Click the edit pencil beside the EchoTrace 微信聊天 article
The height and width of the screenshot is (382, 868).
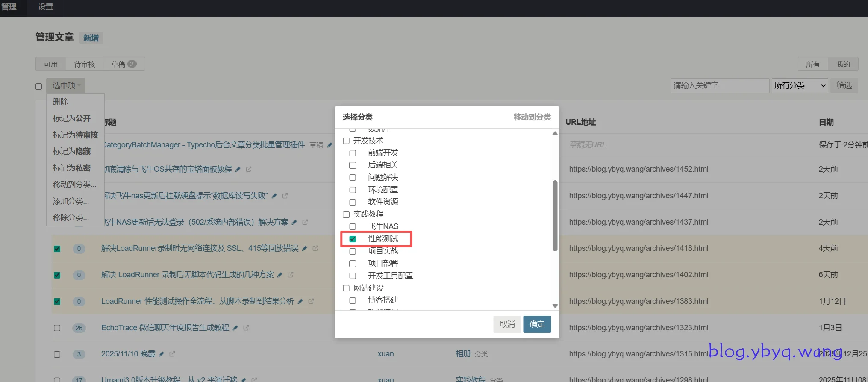click(235, 328)
